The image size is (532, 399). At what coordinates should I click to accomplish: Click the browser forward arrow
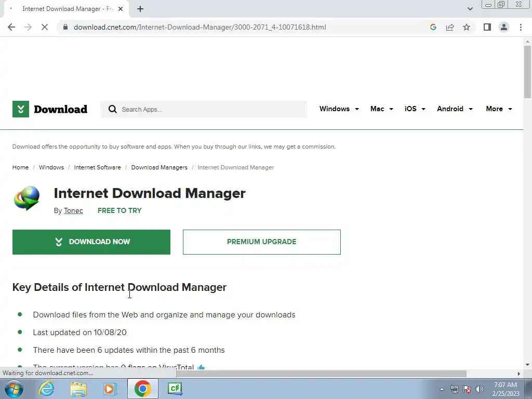pos(28,27)
